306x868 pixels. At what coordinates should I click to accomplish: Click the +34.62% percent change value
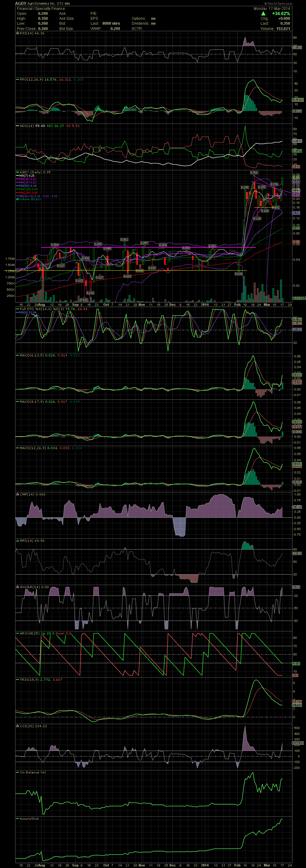pos(281,14)
